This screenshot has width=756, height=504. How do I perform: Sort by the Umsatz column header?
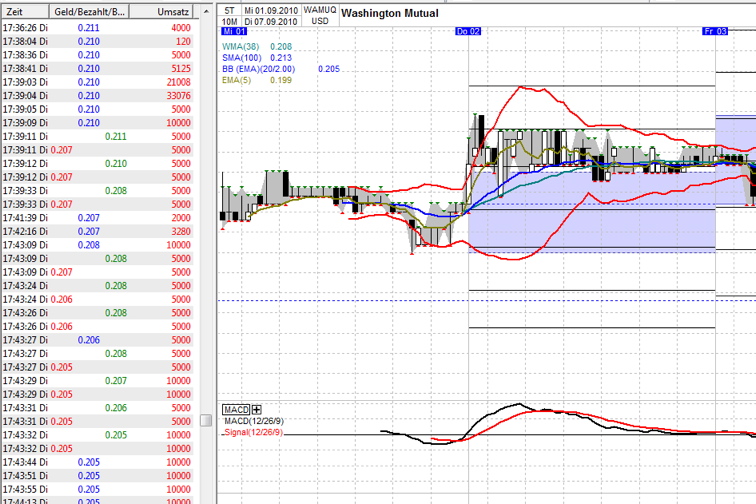tap(162, 12)
